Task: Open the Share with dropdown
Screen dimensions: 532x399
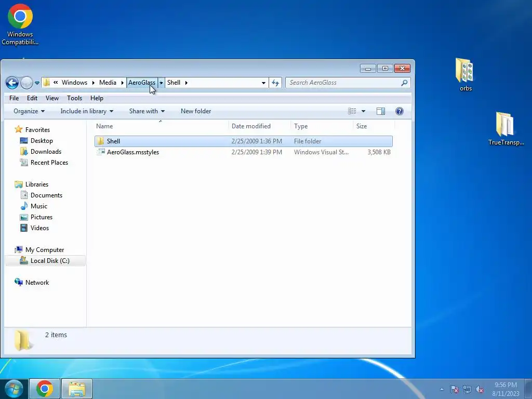Action: point(147,111)
